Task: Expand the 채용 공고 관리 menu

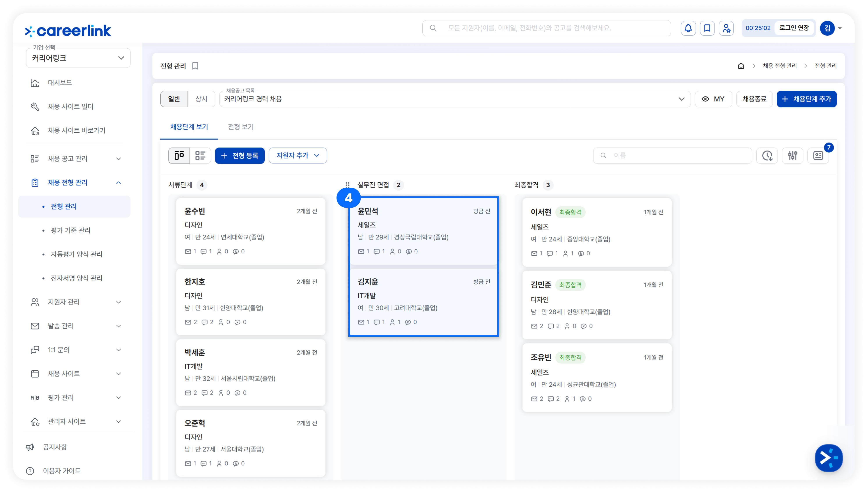Action: point(119,158)
